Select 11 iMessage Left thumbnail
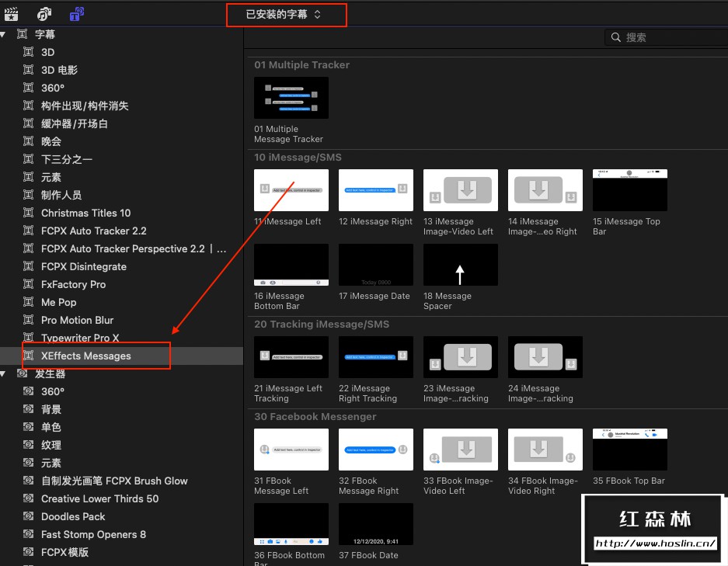 coord(291,190)
